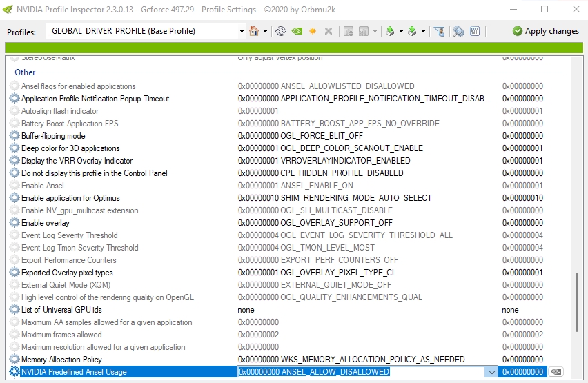588x383 pixels.
Task: Click the greyed gear icon beside Enable Ansel
Action: 14,186
